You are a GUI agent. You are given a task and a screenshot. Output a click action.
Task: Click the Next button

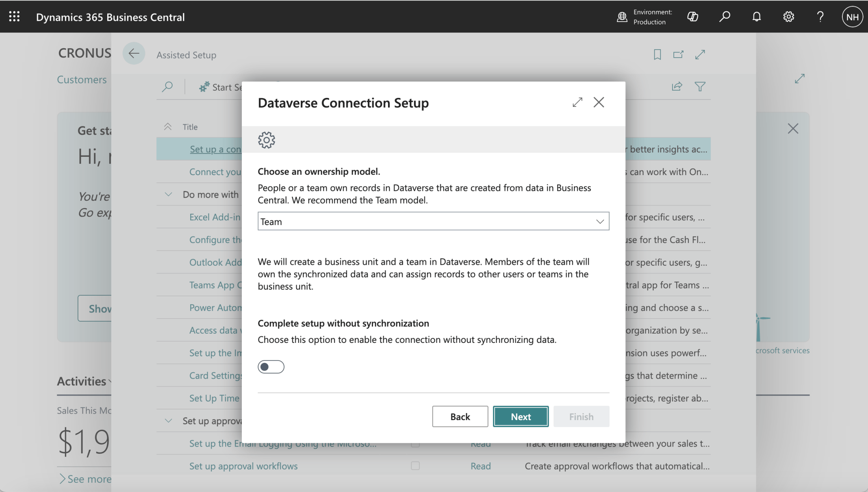521,416
